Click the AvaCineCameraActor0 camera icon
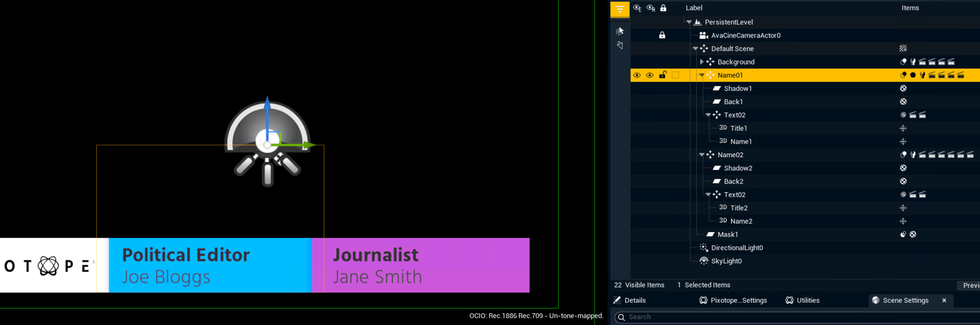Screen dimensions: 980x325 [x=703, y=35]
